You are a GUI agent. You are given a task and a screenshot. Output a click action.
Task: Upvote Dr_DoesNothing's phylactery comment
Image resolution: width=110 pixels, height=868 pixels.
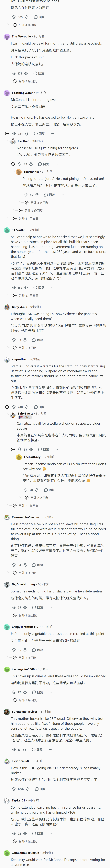point(14,607)
